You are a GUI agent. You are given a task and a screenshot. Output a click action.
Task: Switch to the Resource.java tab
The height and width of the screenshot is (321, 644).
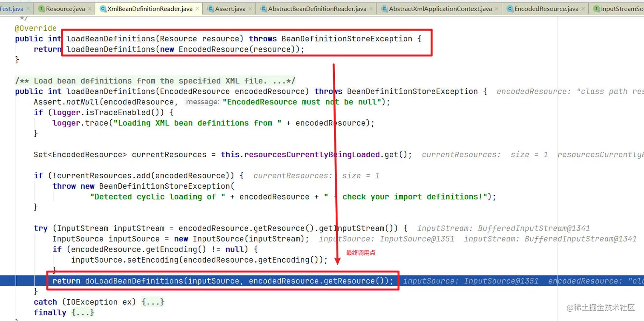(x=65, y=9)
